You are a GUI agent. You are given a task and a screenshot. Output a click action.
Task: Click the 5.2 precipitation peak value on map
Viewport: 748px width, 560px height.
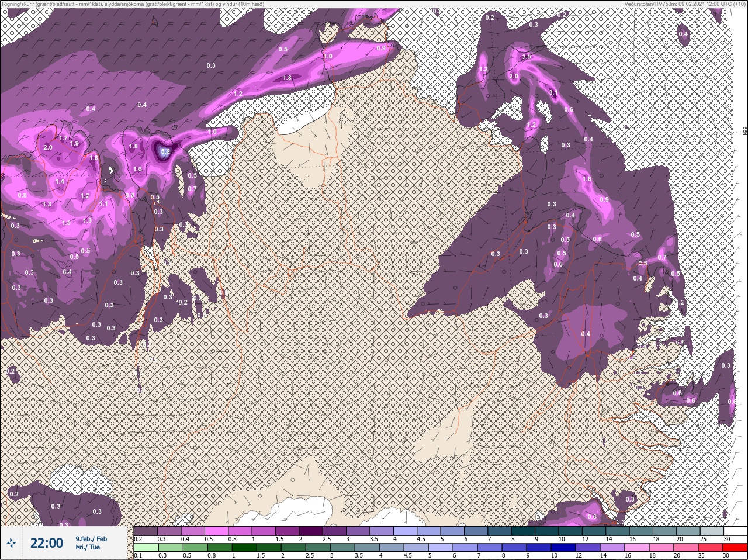click(165, 152)
